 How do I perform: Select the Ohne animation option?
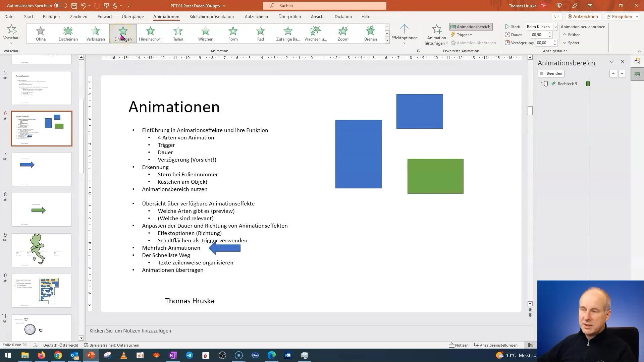tap(41, 34)
